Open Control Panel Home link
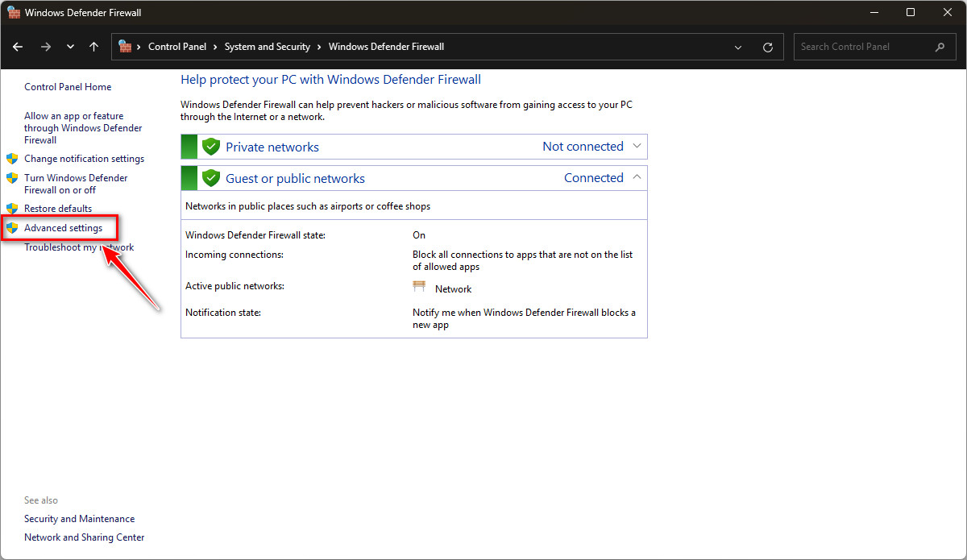 click(x=68, y=87)
